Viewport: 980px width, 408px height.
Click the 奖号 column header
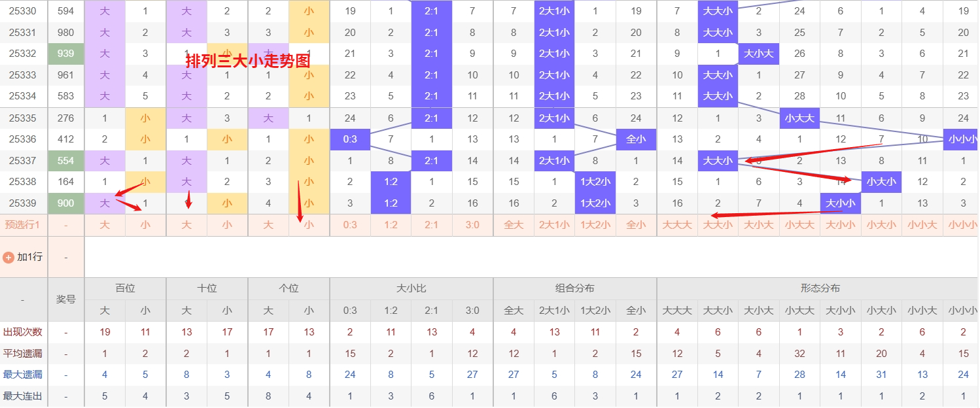[66, 299]
